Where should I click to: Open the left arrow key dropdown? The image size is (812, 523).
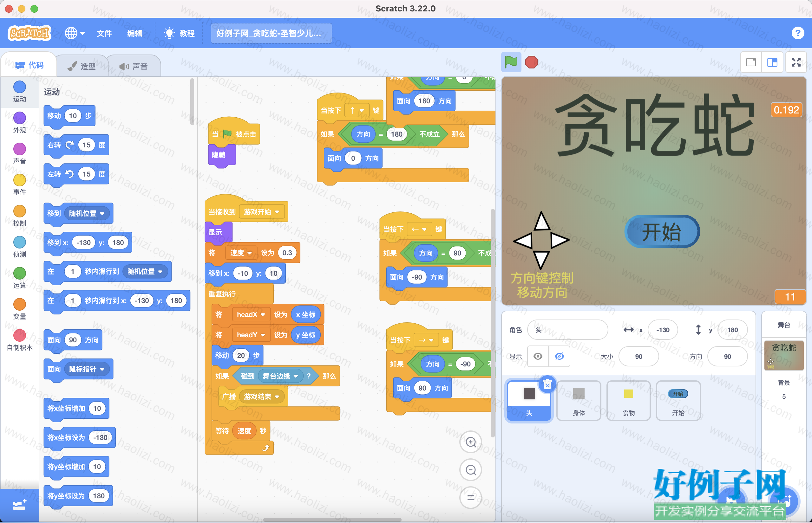(419, 229)
